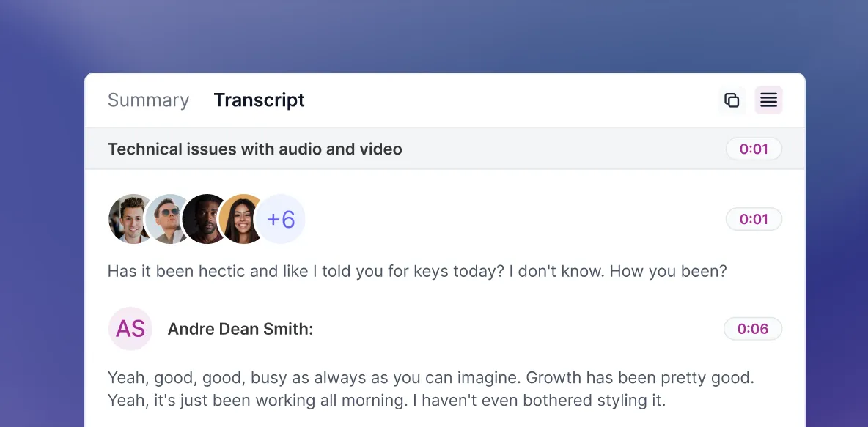
Task: Toggle the highlighted list view icon off
Action: click(768, 100)
